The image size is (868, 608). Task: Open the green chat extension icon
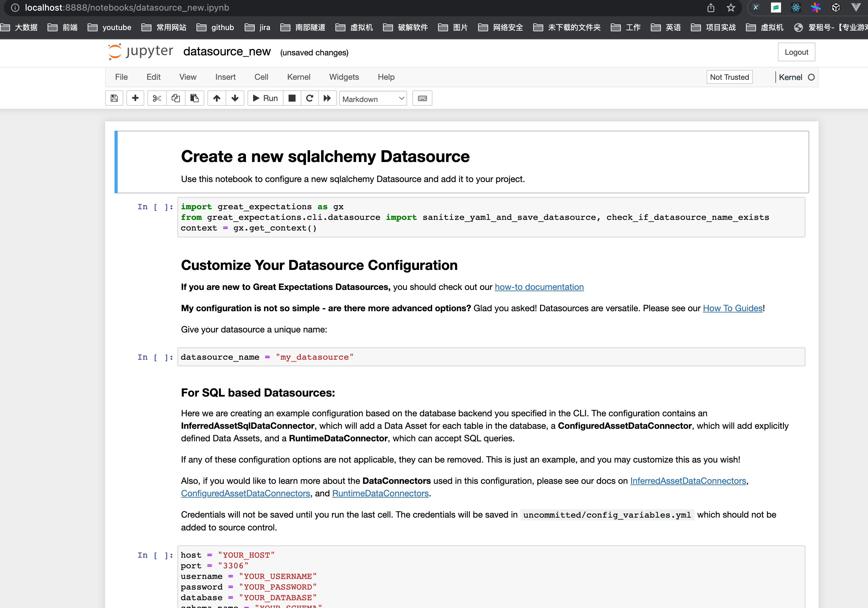pos(776,8)
